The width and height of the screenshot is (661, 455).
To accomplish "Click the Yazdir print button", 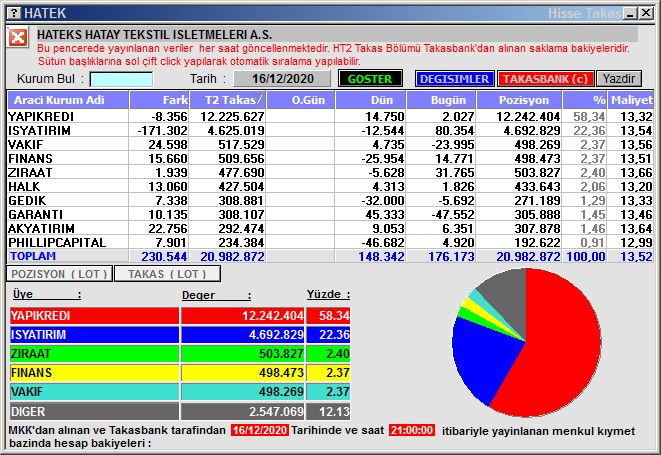I will [618, 79].
